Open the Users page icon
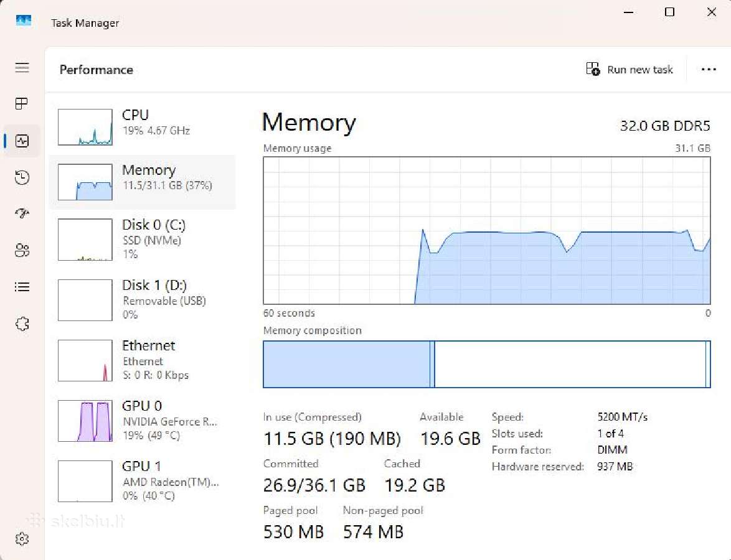The image size is (731, 560). [22, 250]
